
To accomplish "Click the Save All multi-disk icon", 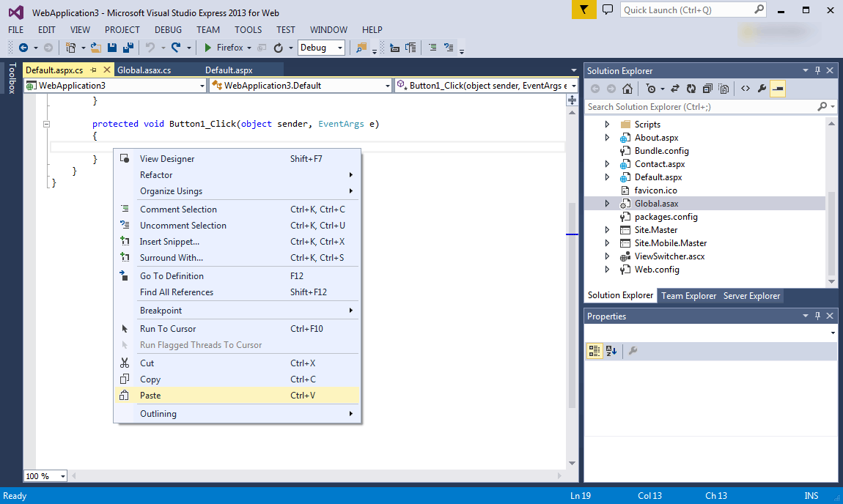I will point(128,48).
